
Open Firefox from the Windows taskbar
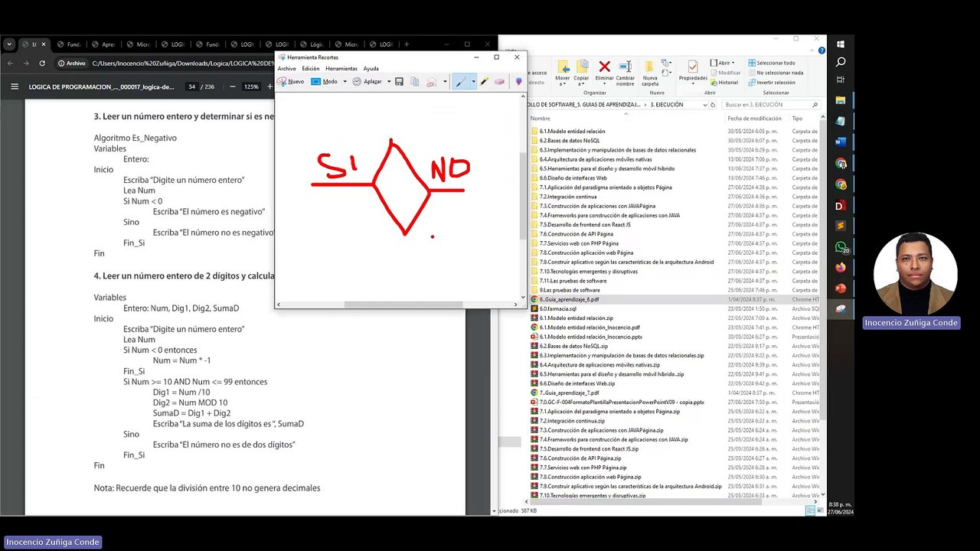click(x=841, y=268)
